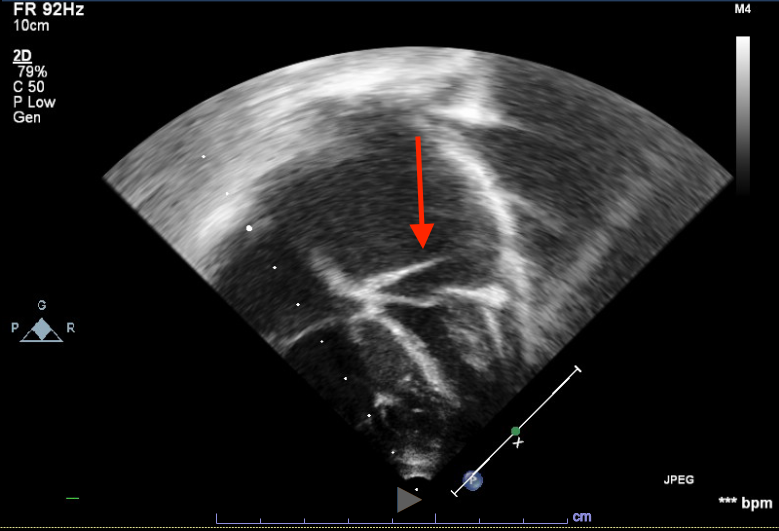Click the Gen preset label
Image resolution: width=779 pixels, height=531 pixels.
[27, 118]
